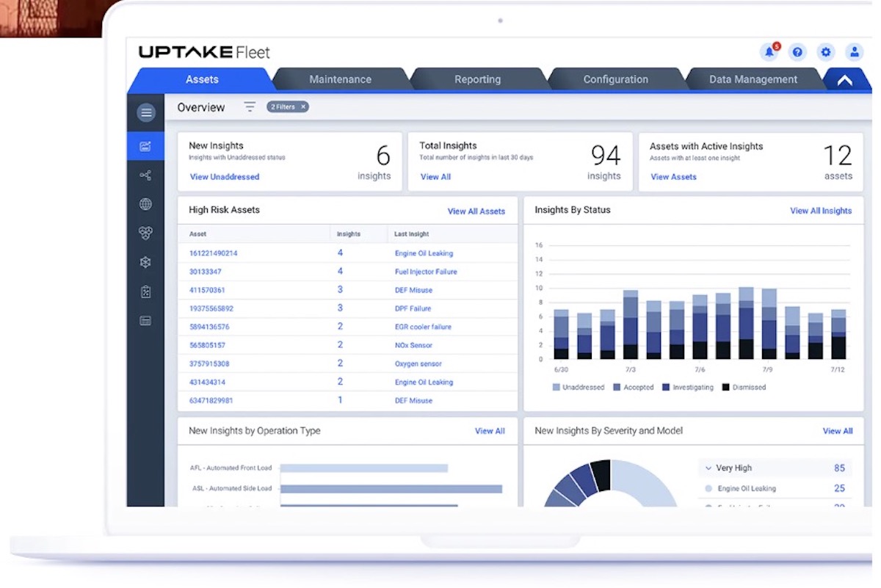Switch to the Maintenance tab
Image resolution: width=881 pixels, height=588 pixels.
coord(340,79)
